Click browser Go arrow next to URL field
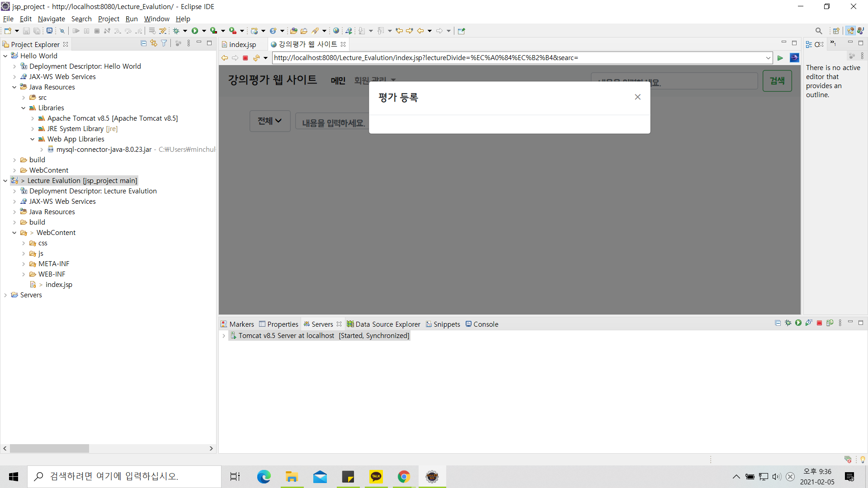Screen dimensions: 868x488 tap(780, 58)
